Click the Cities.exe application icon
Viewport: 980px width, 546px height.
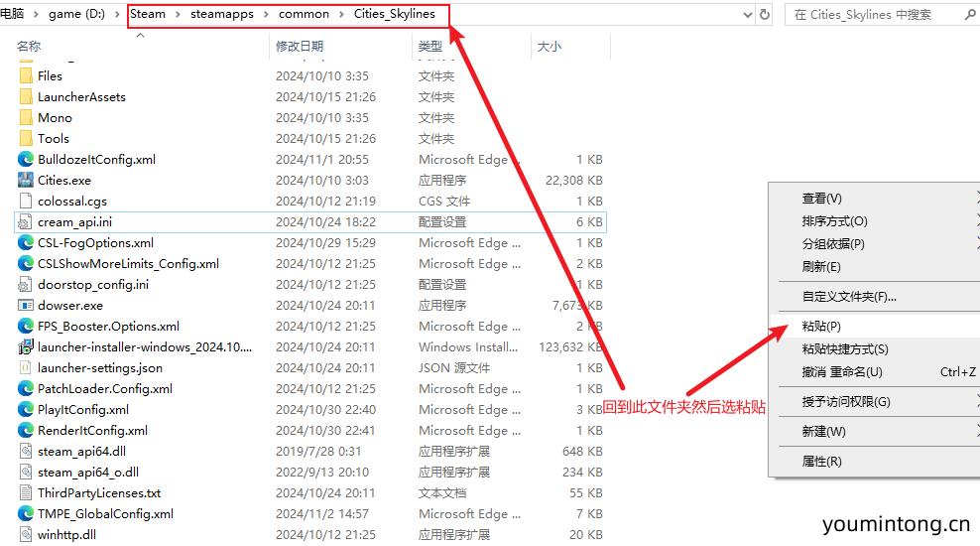pyautogui.click(x=26, y=180)
